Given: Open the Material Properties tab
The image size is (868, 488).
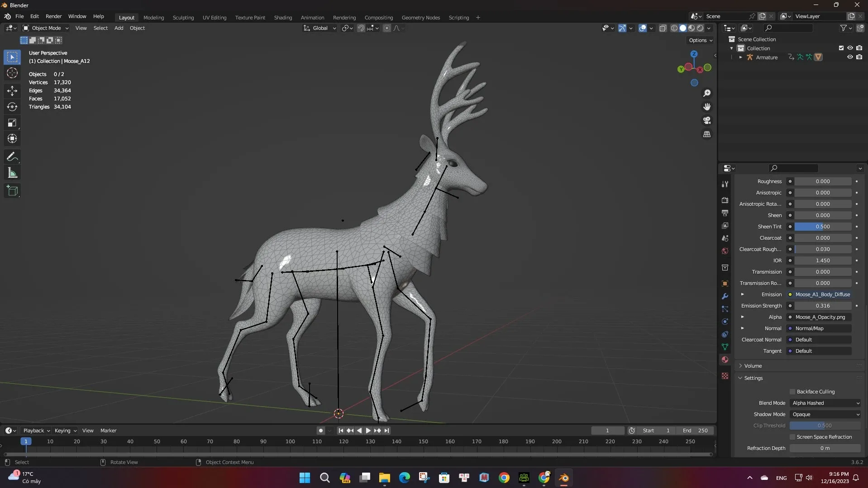Looking at the screenshot, I should click(x=725, y=360).
